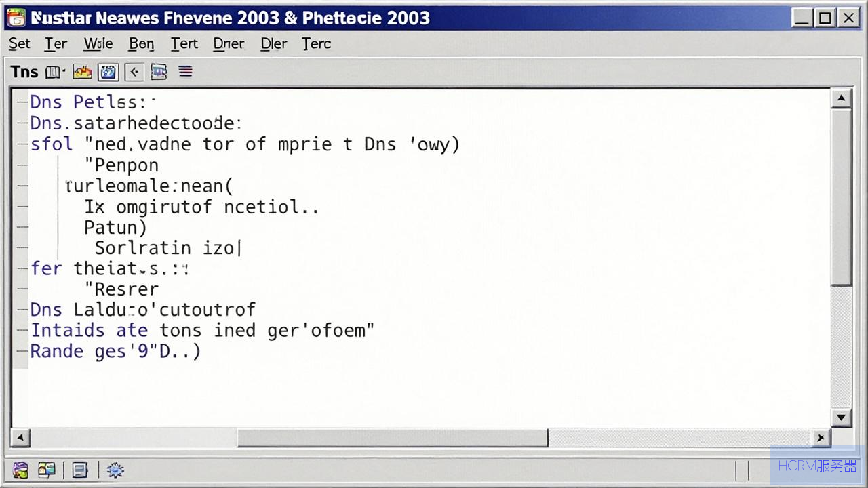Click the multi-window status bar icon
868x488 pixels.
(47, 470)
